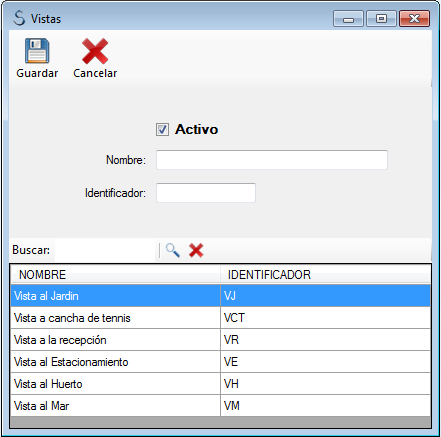Clear search with the red X icon
The image size is (441, 437).
(x=196, y=250)
